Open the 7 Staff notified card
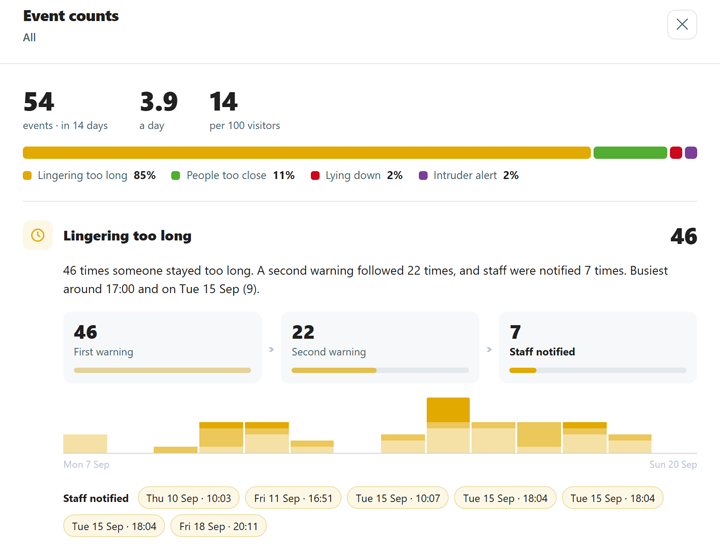This screenshot has height=552, width=720. (598, 348)
